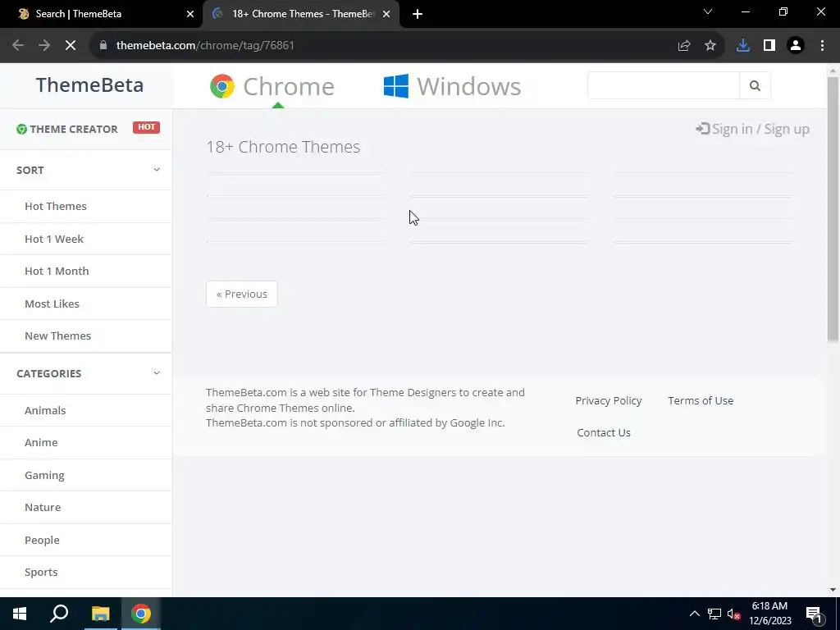Click the sign-in arrow icon

click(702, 129)
